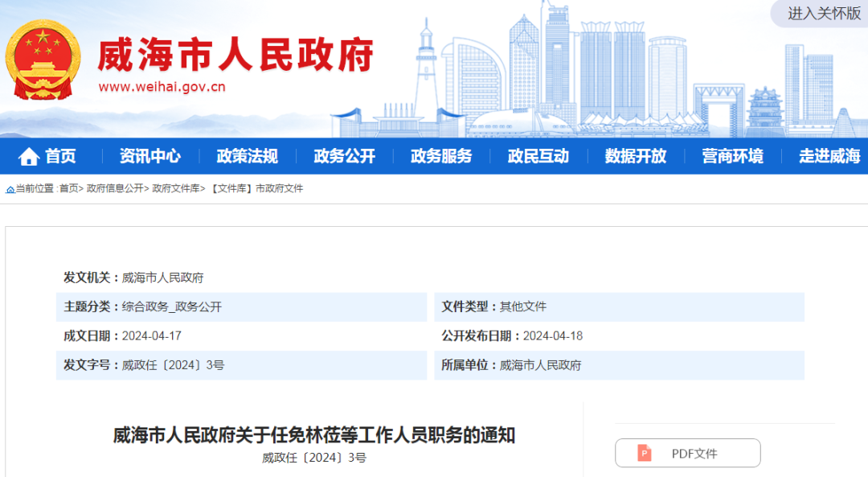868x477 pixels.
Task: Open the 政策法规 menu item
Action: click(247, 156)
